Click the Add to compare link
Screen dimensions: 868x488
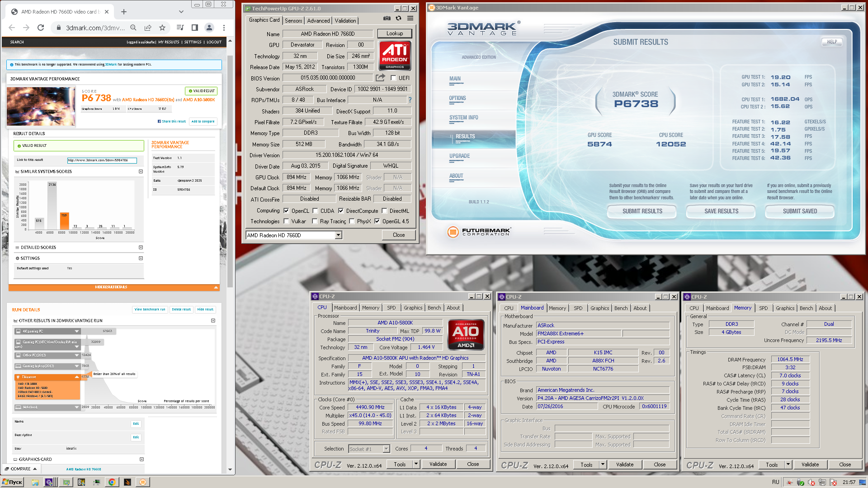203,121
